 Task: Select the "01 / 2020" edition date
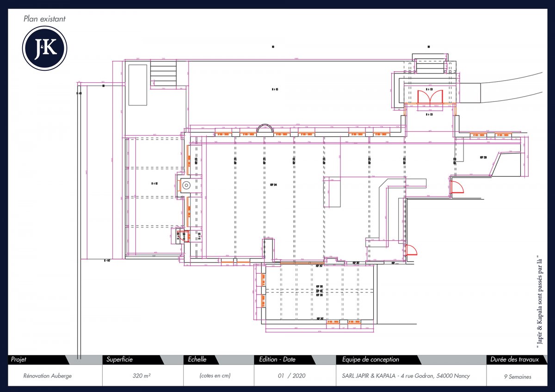tap(291, 376)
